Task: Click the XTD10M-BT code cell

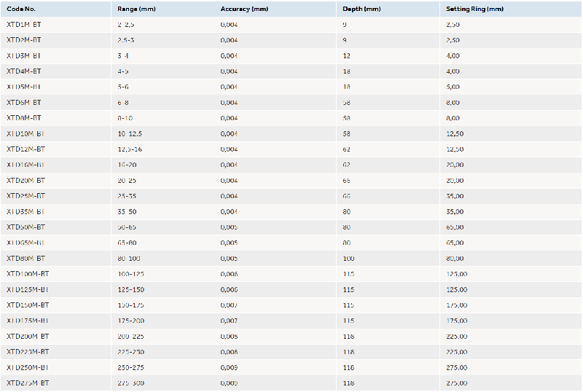Action: (x=26, y=133)
